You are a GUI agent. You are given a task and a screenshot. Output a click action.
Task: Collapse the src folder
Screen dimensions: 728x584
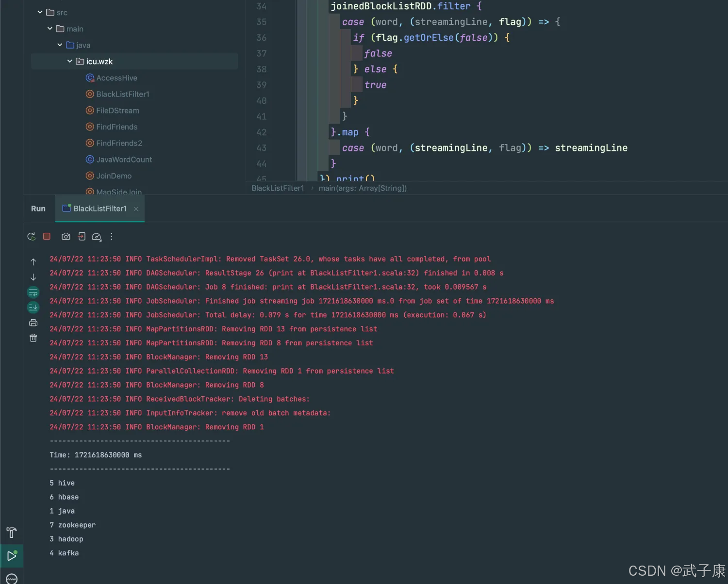point(40,12)
